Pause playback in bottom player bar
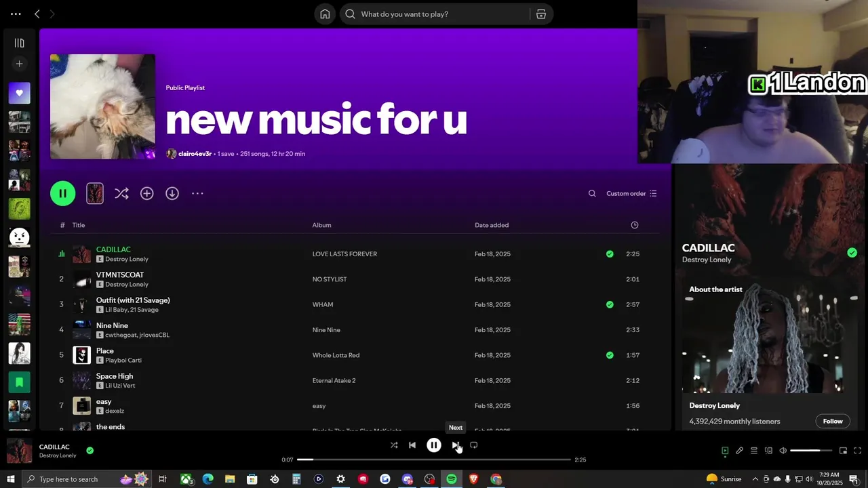 click(434, 445)
